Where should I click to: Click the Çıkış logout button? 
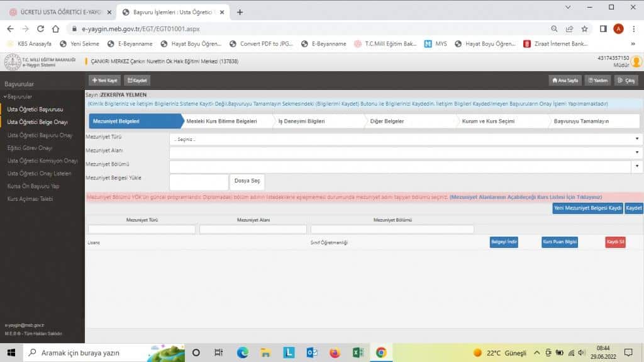point(626,81)
